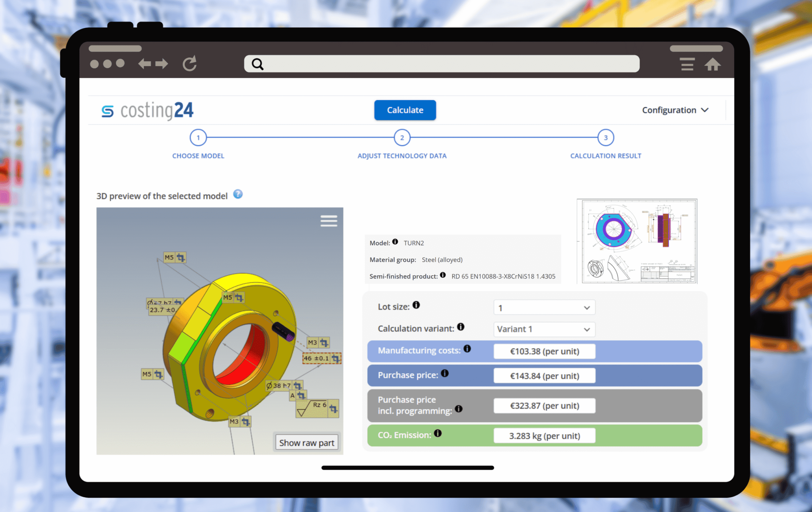Open the Calculation variant dropdown

544,329
